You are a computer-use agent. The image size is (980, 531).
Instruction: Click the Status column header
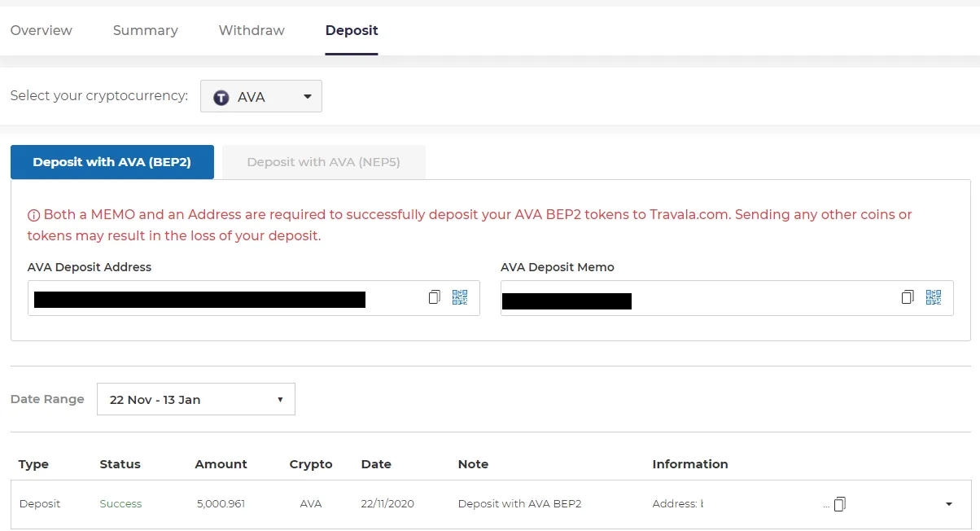120,464
